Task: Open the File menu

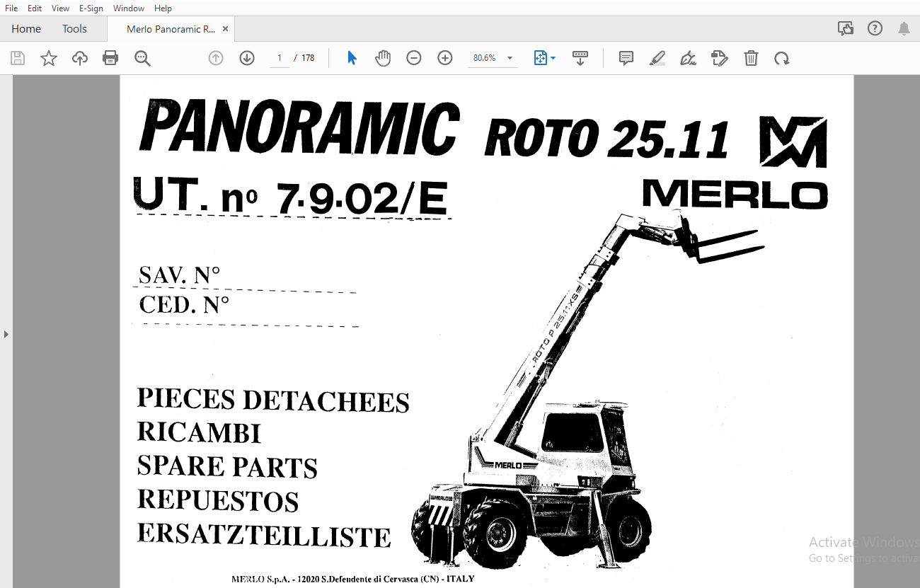Action: click(x=11, y=8)
